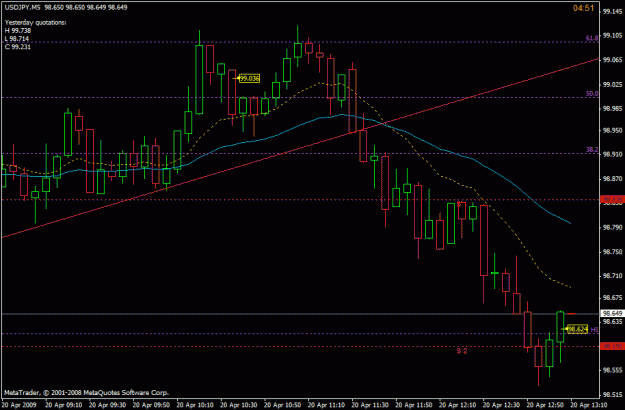The width and height of the screenshot is (625, 410).
Task: Click the 98.950 price axis label
Action: (x=613, y=130)
